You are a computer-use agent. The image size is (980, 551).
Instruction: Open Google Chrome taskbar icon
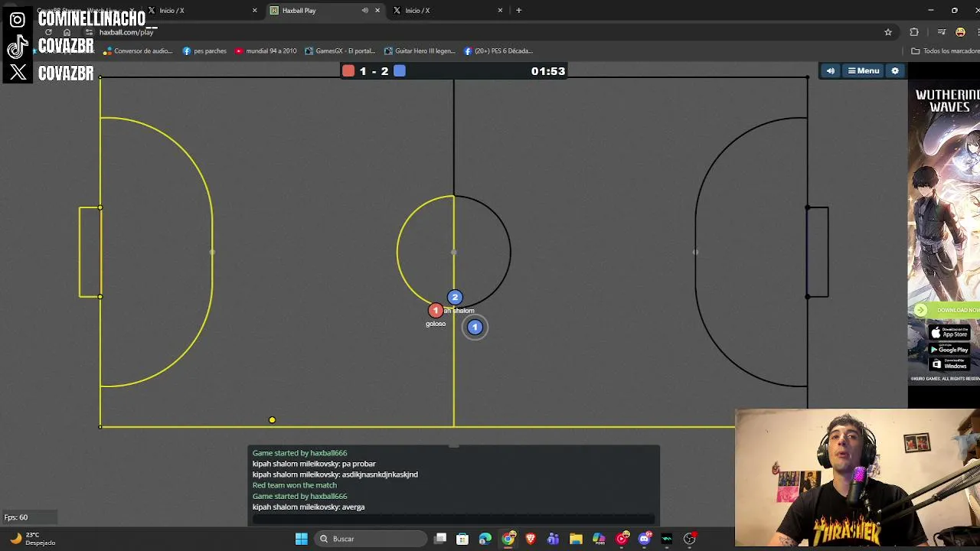point(508,539)
